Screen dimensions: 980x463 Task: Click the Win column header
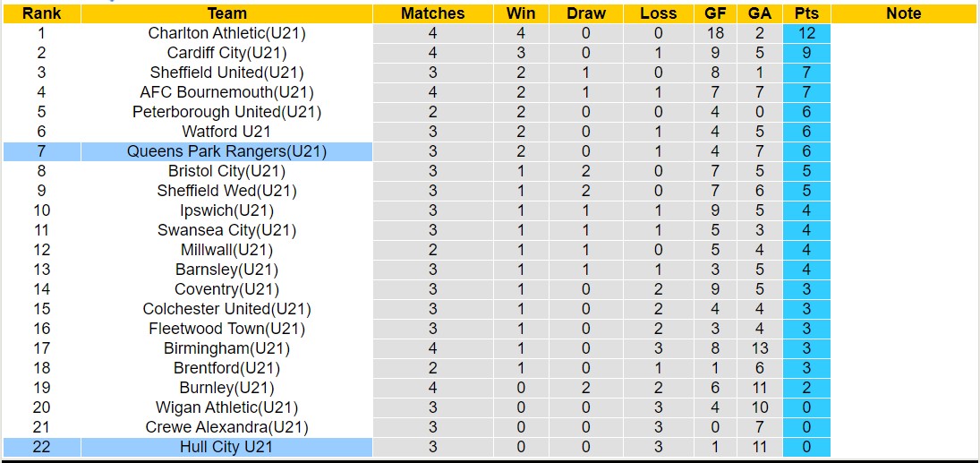coord(521,13)
